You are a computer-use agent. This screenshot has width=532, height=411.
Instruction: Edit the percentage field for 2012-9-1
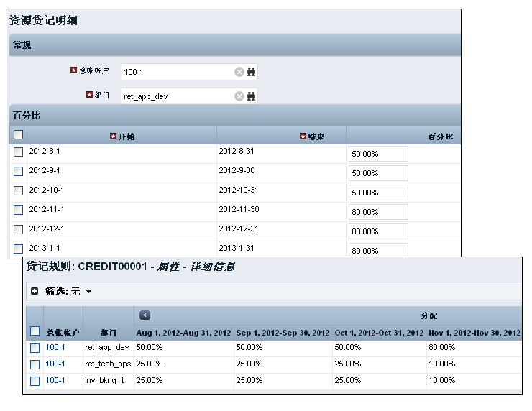tap(378, 173)
